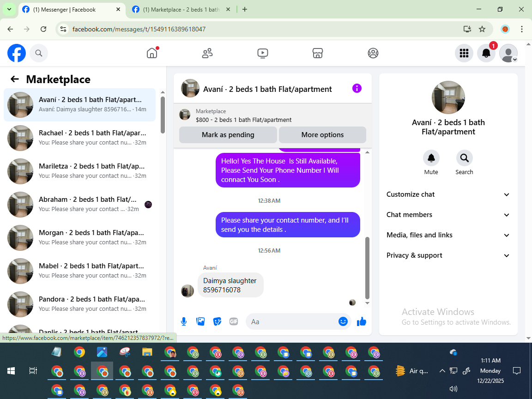Open the Notifications bell with badge
The image size is (532, 399).
pyautogui.click(x=486, y=53)
